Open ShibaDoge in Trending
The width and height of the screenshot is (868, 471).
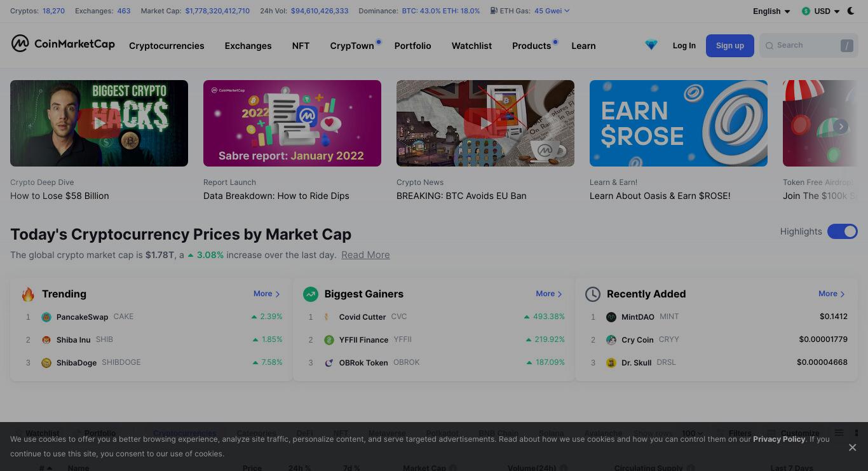click(x=76, y=363)
